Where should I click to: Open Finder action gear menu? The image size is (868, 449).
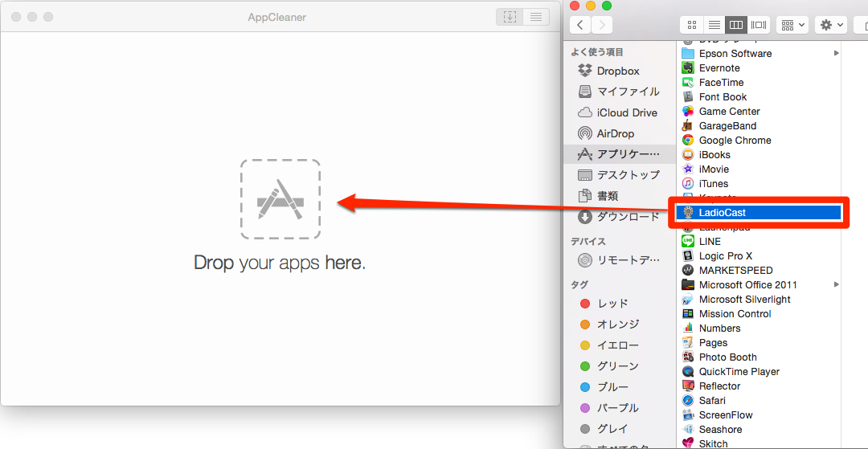click(x=832, y=25)
